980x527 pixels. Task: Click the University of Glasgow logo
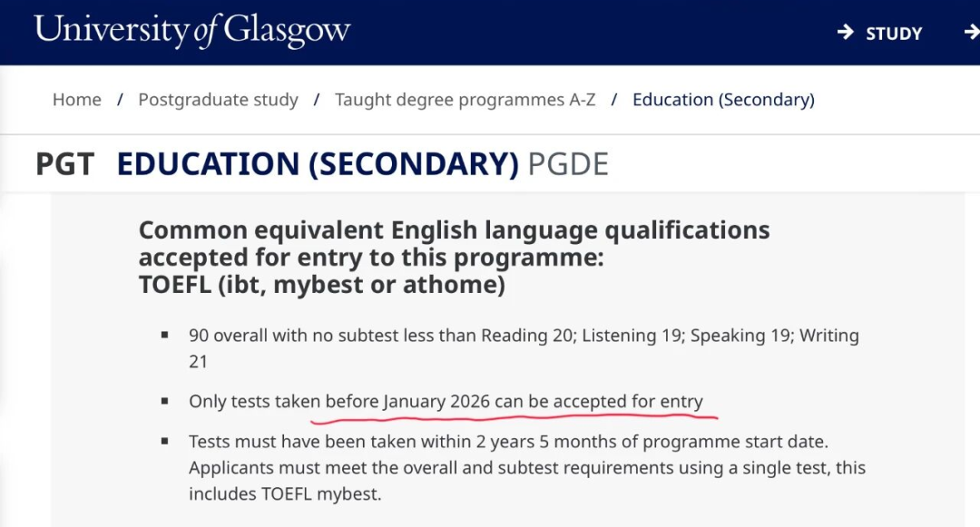tap(192, 31)
